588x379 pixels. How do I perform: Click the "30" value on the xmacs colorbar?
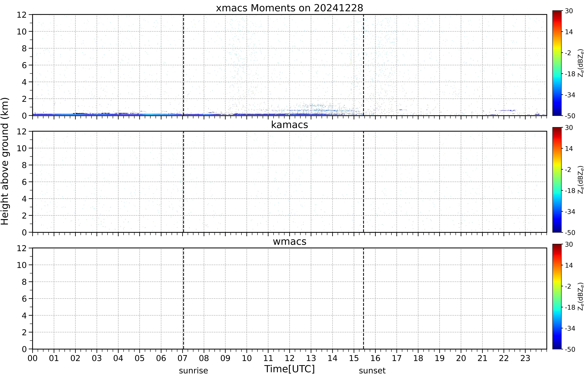(x=569, y=11)
